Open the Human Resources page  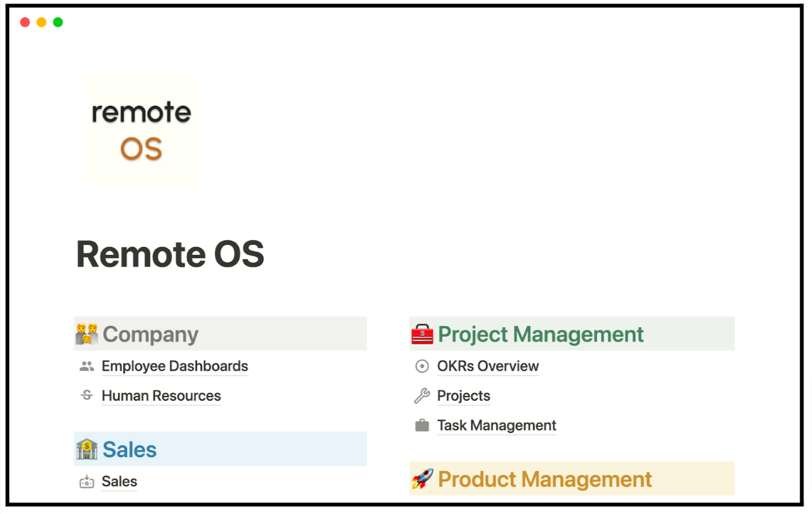(x=161, y=396)
